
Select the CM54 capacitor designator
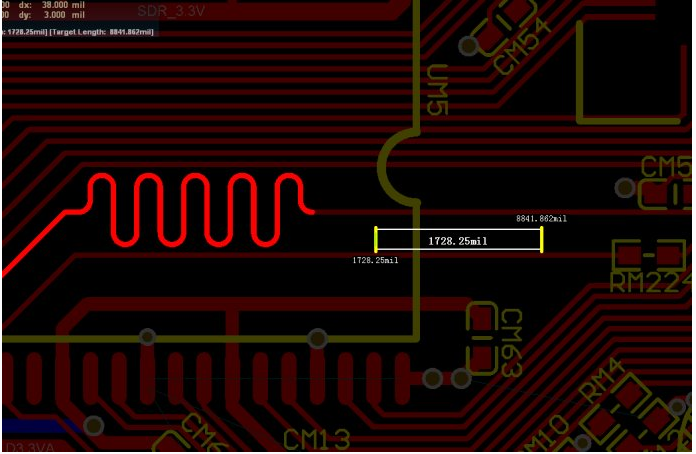pyautogui.click(x=523, y=48)
